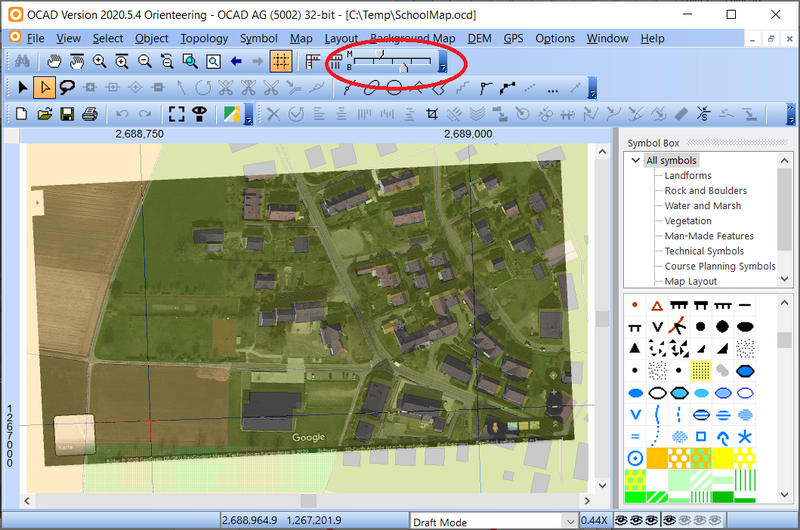Viewport: 800px width, 530px height.
Task: Click the Zoom In magnifier icon
Action: (x=99, y=62)
